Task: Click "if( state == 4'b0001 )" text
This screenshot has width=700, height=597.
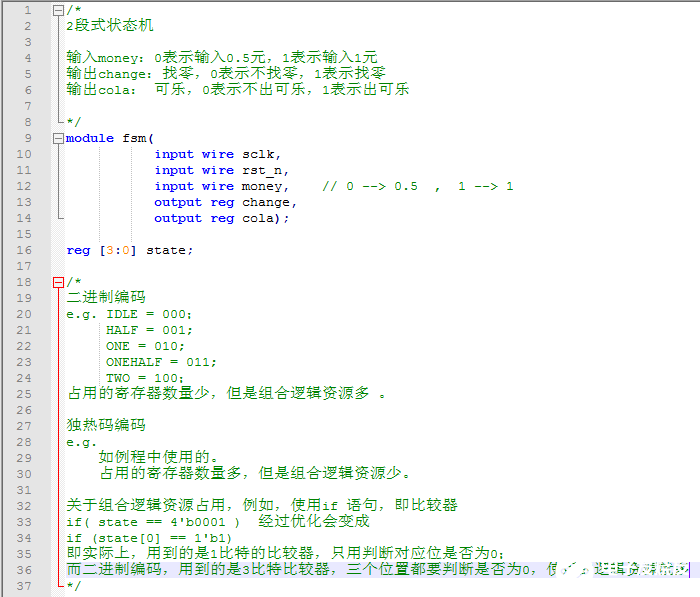Action: click(x=153, y=522)
